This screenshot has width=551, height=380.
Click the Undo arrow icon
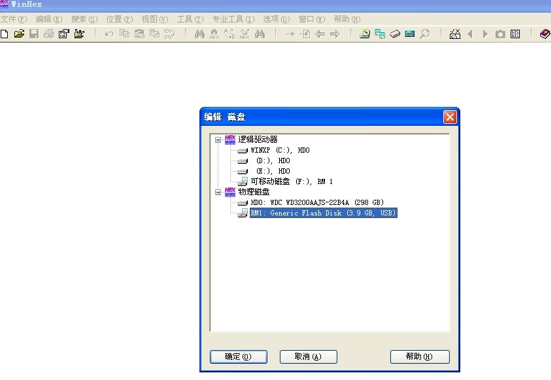tap(109, 34)
